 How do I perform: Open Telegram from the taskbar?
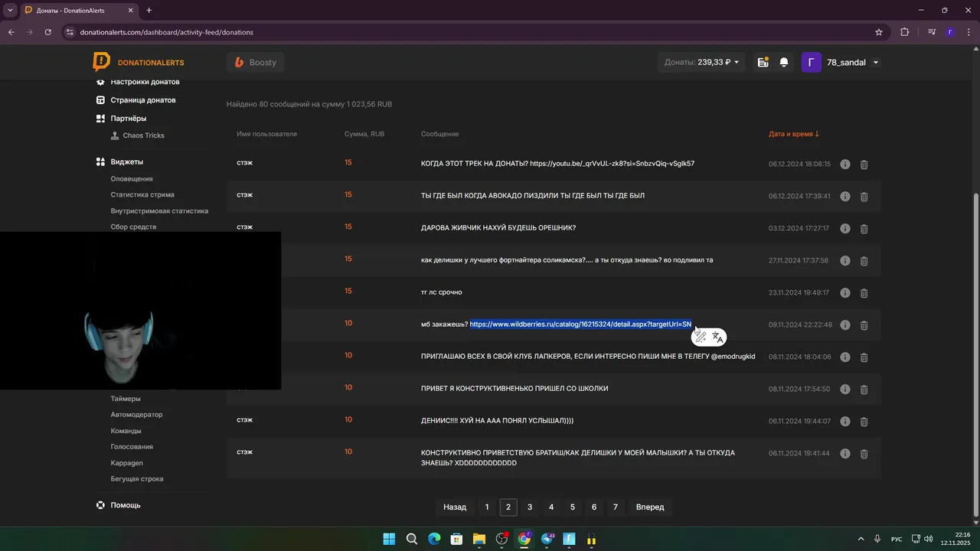pos(547,539)
